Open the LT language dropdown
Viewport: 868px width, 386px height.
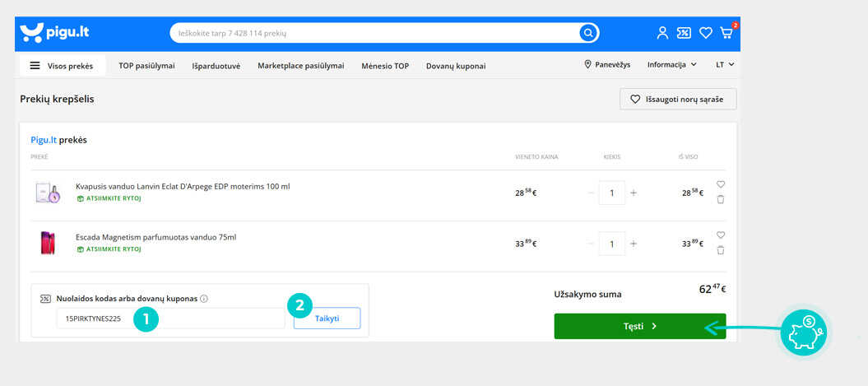[725, 65]
